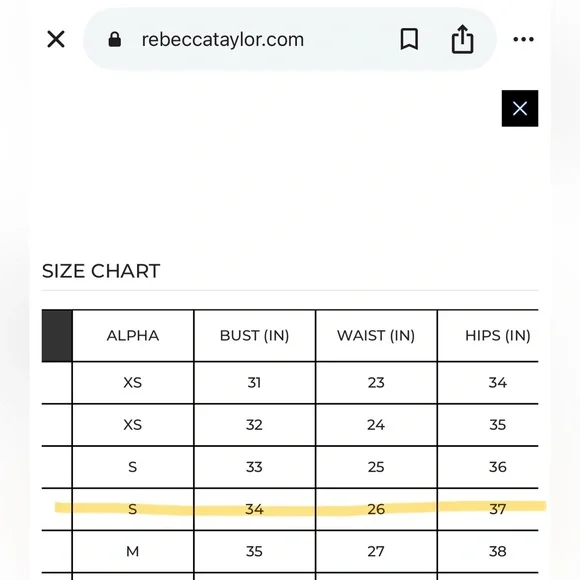Select the SIZE CHART heading
Screen dimensions: 580x580
point(101,271)
